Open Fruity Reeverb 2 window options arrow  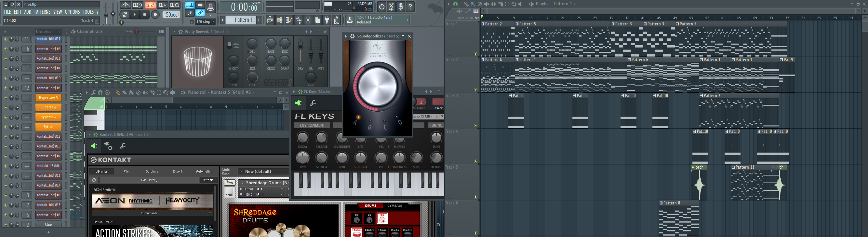pos(174,32)
